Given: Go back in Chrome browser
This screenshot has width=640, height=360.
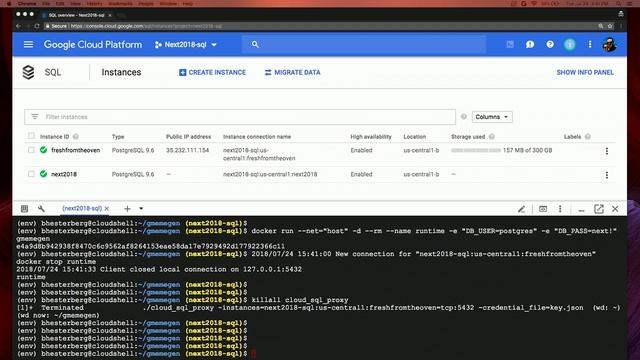Looking at the screenshot, I should click(18, 26).
